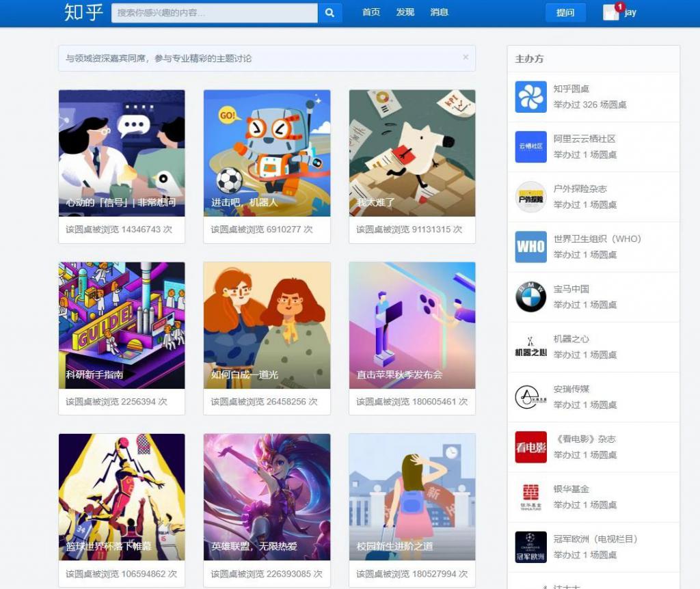Open the 看电影 magazine red icon
The height and width of the screenshot is (589, 700).
[530, 447]
